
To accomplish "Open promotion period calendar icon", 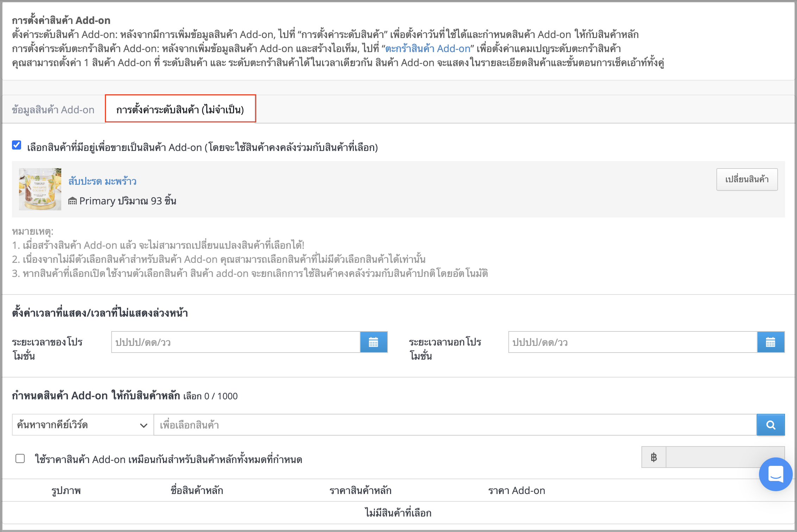I will pos(374,342).
